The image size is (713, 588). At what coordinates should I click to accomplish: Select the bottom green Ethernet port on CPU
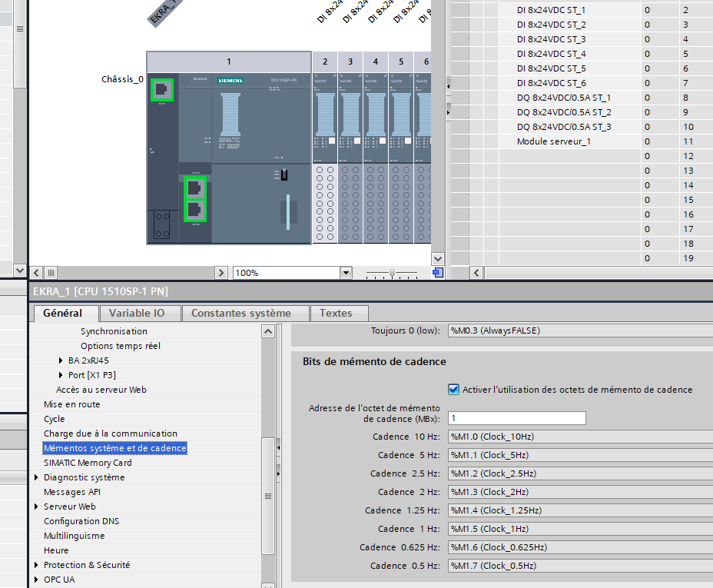[195, 209]
